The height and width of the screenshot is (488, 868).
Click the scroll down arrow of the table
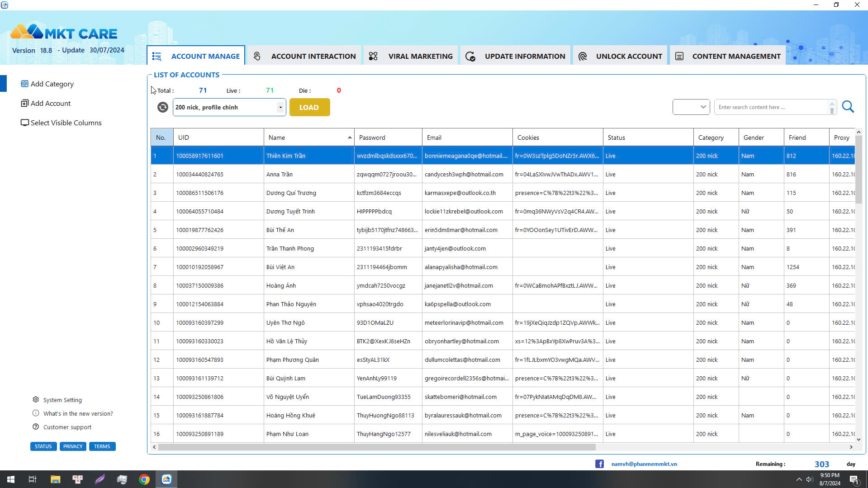click(x=859, y=439)
